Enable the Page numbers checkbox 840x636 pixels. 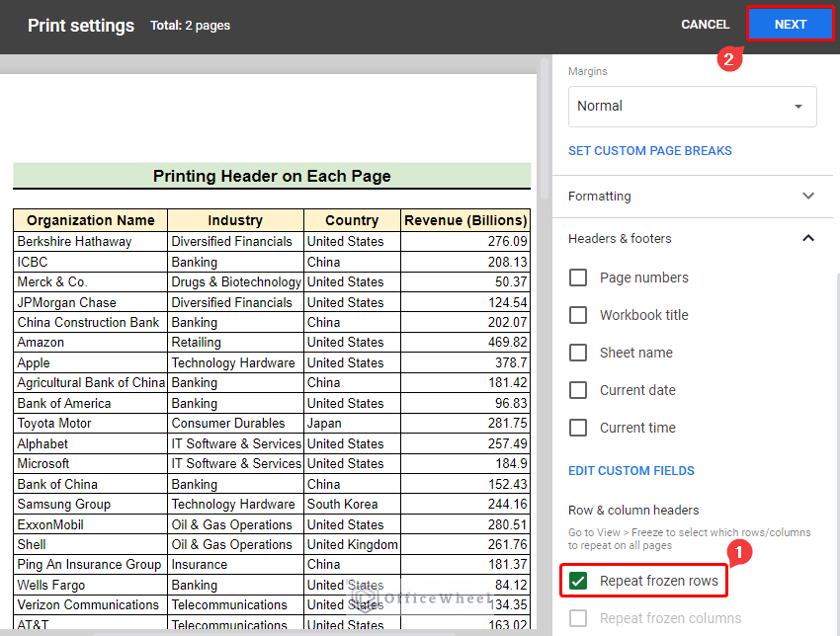pyautogui.click(x=578, y=278)
